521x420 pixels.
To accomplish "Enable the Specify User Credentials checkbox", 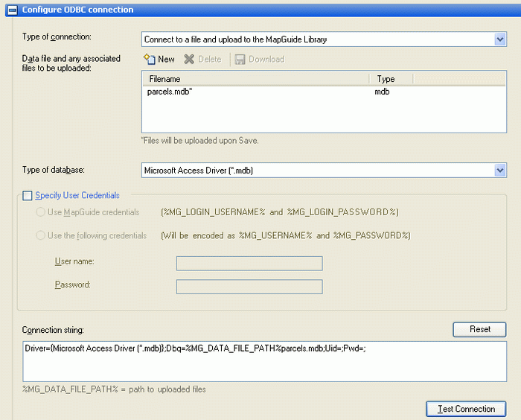I will (x=28, y=196).
